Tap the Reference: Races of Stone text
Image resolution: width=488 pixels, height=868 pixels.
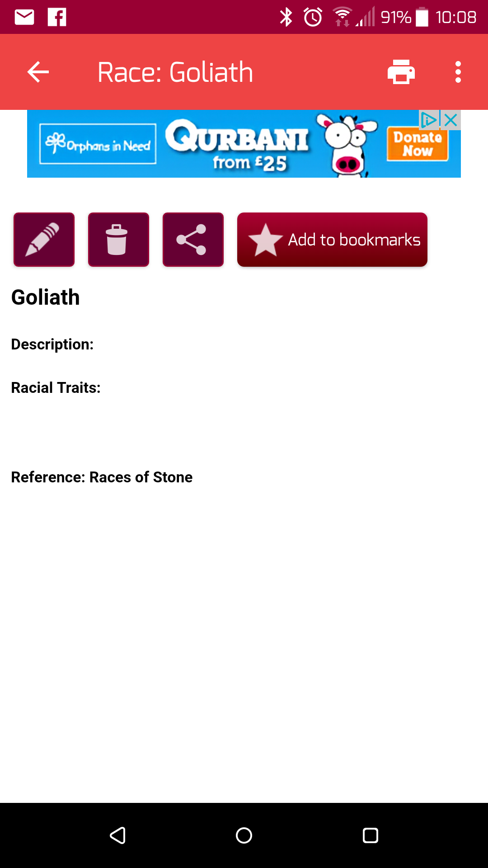point(102,477)
